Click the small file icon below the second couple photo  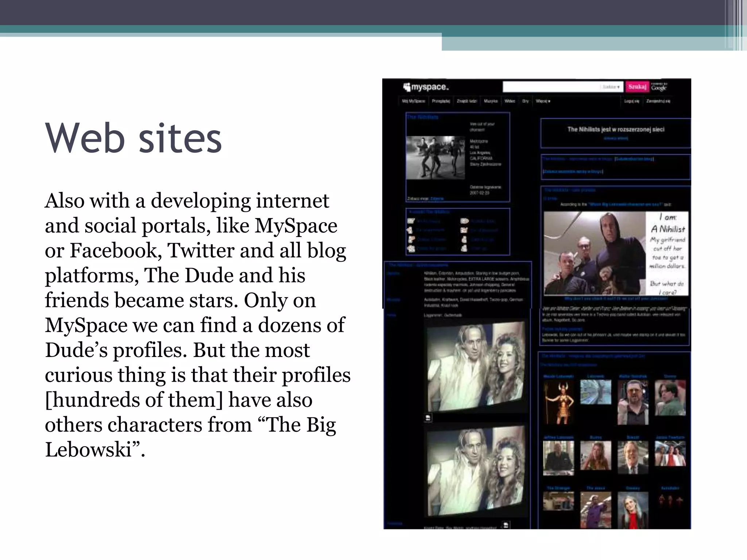click(x=506, y=525)
